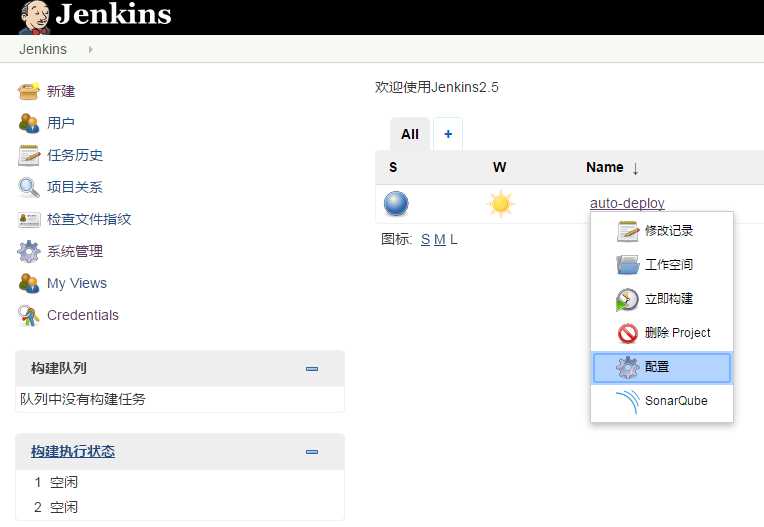Select the L icon size

(x=454, y=240)
